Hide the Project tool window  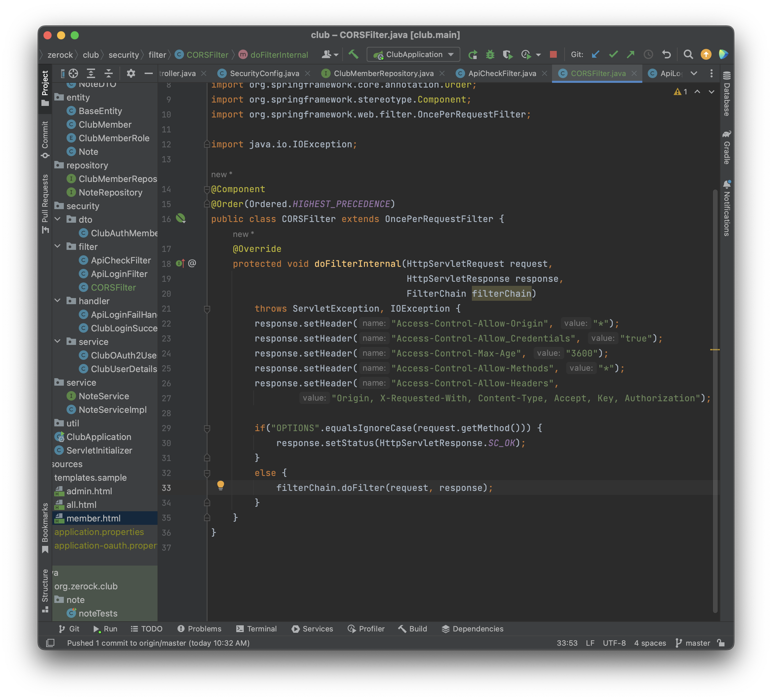tap(149, 73)
